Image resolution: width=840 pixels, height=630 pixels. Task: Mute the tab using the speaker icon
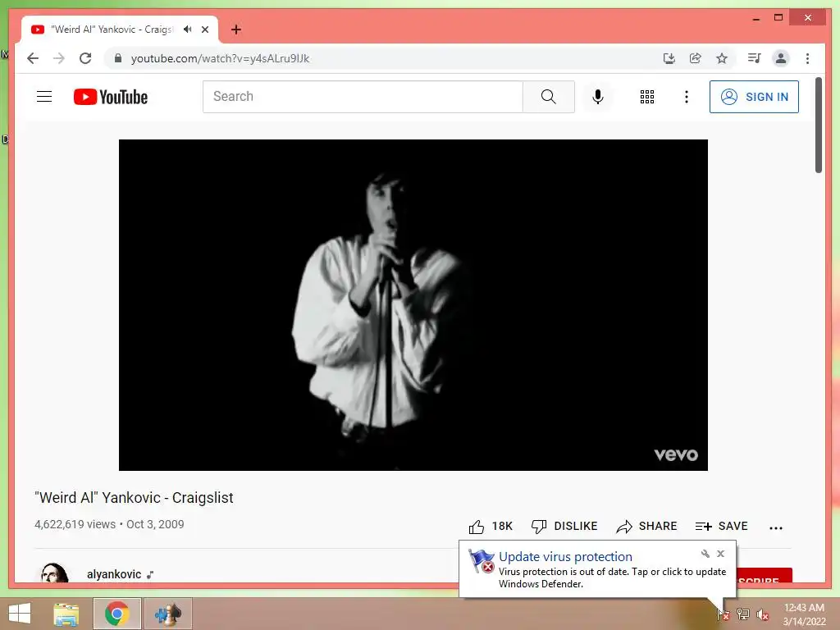[187, 30]
